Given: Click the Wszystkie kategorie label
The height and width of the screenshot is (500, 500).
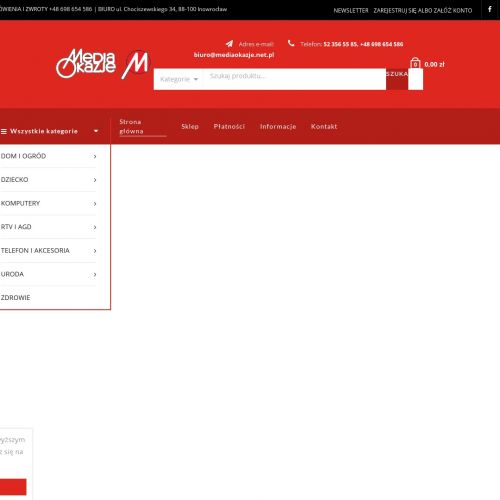Looking at the screenshot, I should click(44, 131).
